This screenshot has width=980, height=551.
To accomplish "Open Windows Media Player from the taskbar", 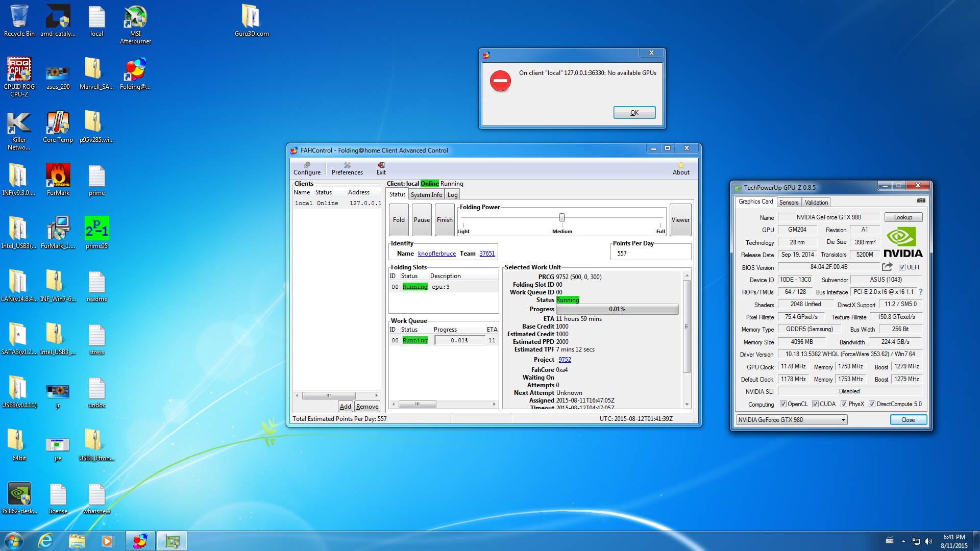I will coord(107,541).
